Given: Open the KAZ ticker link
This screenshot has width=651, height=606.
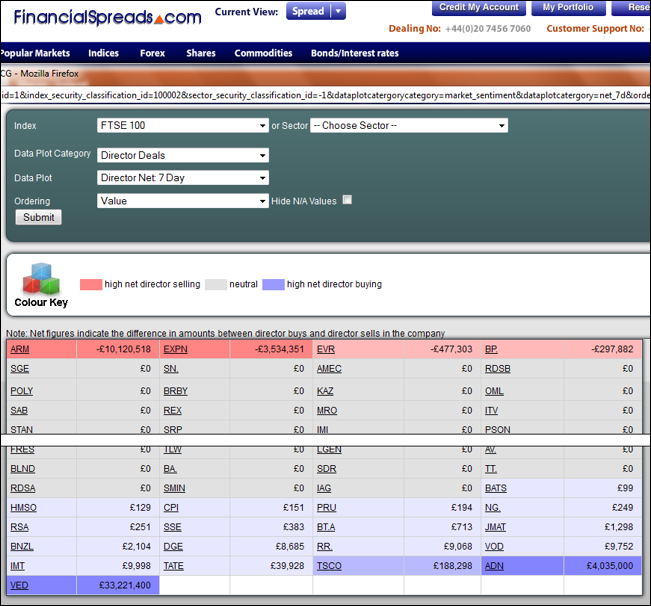Looking at the screenshot, I should pos(325,391).
